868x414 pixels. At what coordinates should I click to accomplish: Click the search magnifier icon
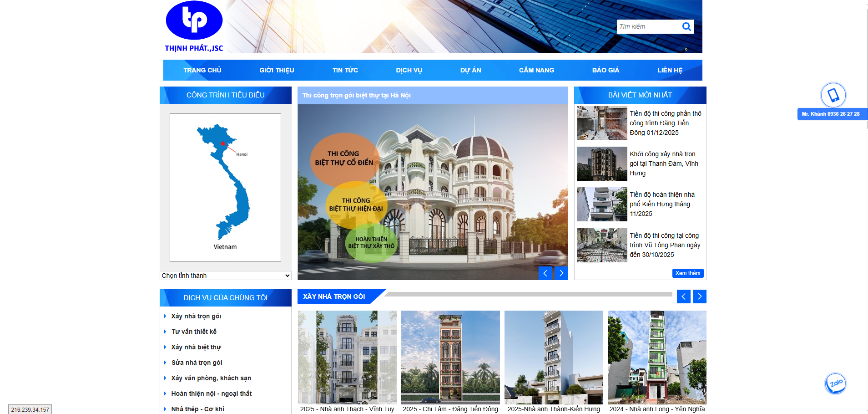[x=686, y=27]
